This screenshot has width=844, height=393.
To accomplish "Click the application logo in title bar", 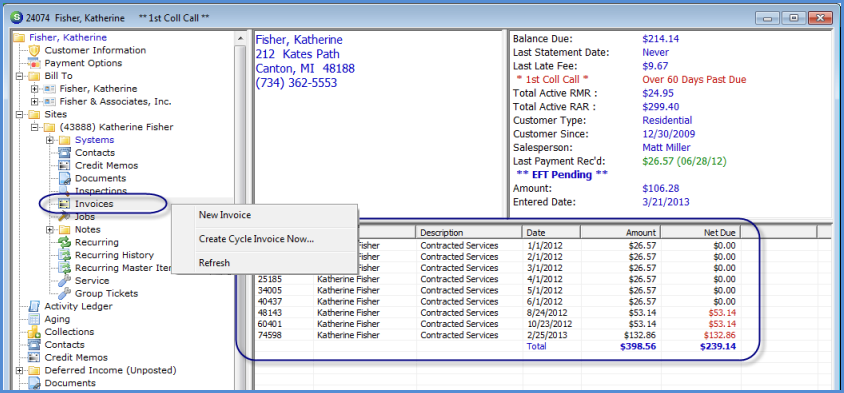I will click(16, 18).
